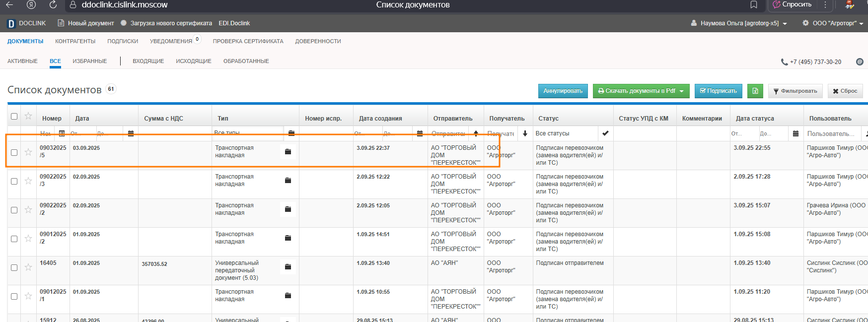Open calendar picker for Дата статуса filter
The image size is (868, 322).
[796, 133]
